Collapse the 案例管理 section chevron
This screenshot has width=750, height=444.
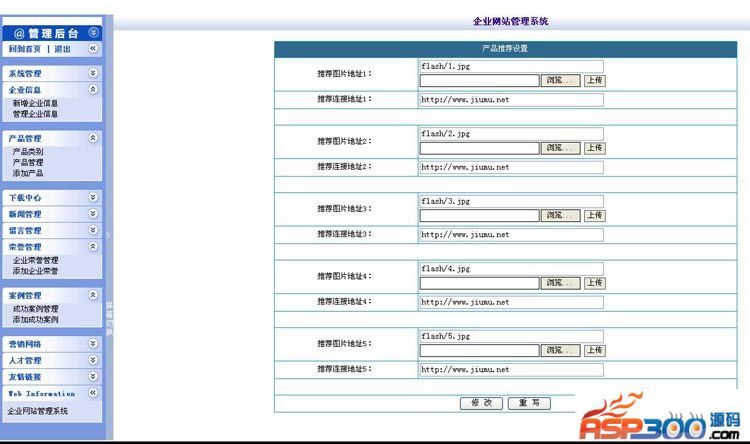click(x=93, y=295)
